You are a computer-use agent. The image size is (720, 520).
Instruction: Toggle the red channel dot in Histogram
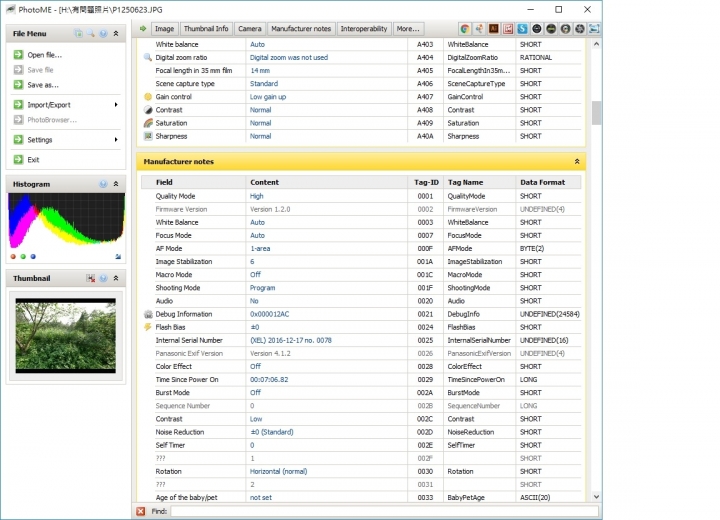(13, 257)
